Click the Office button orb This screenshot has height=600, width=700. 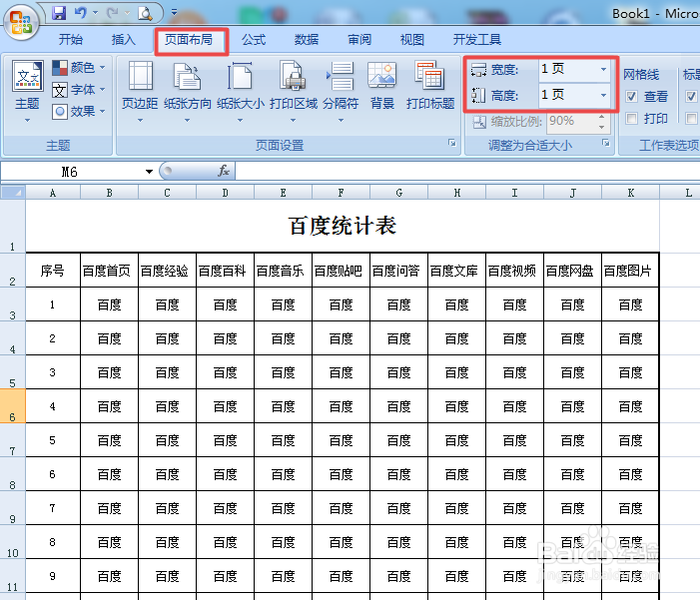pyautogui.click(x=21, y=21)
